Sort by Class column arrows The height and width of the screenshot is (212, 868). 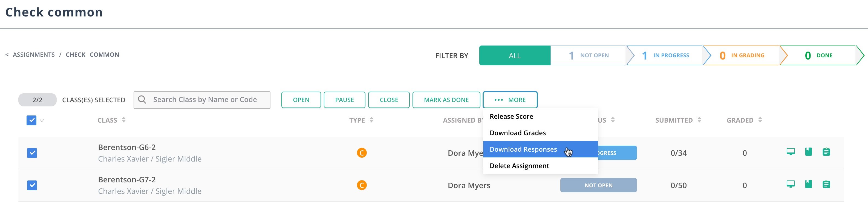[x=124, y=120]
